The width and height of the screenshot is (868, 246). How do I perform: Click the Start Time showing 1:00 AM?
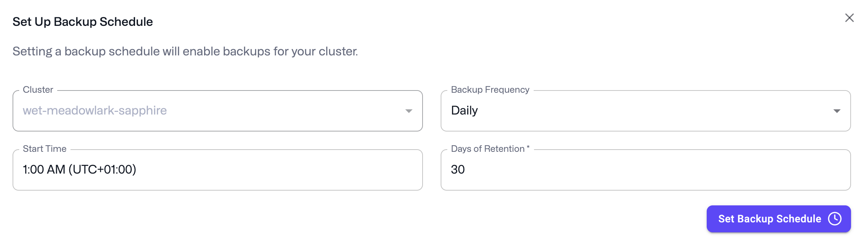tap(80, 170)
